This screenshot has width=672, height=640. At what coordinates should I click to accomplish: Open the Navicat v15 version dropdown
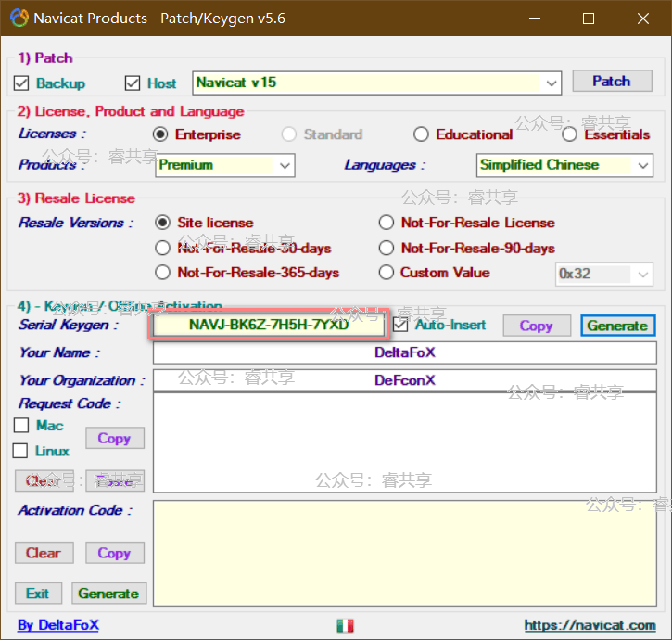(x=552, y=83)
